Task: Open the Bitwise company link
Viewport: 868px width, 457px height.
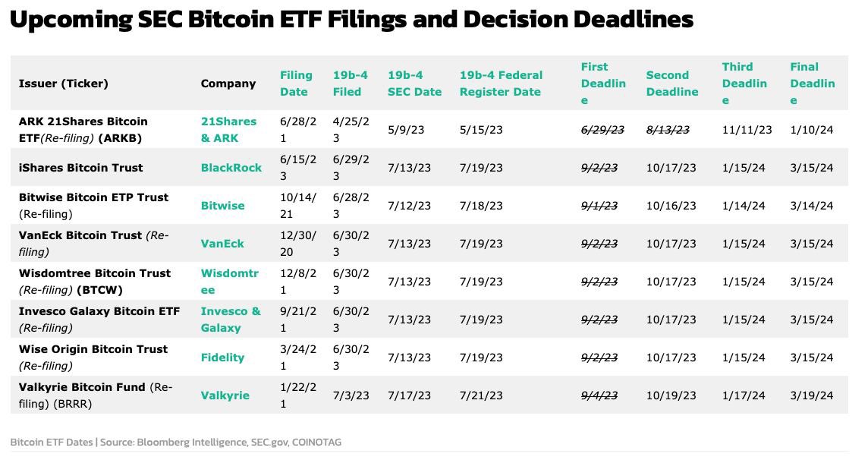Action: pos(222,206)
